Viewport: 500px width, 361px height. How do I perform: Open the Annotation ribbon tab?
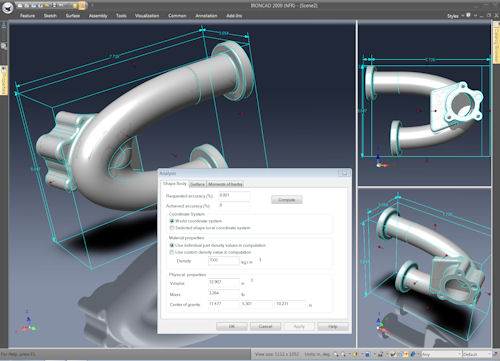point(206,16)
